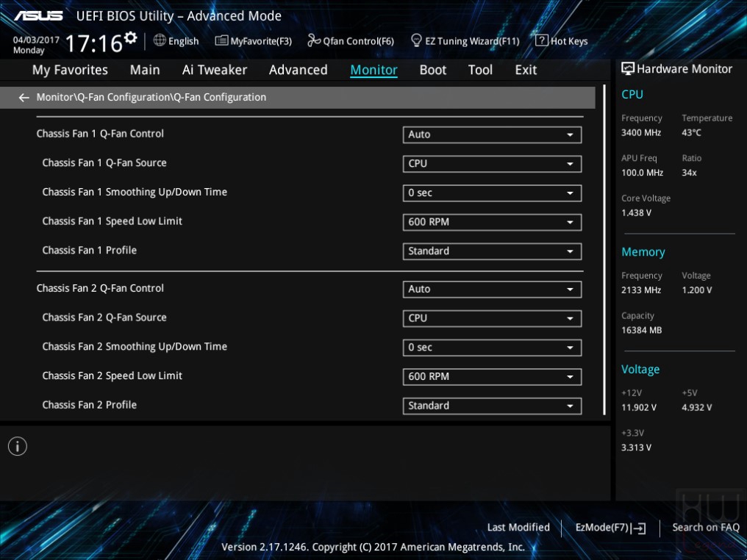Click Last Modified at the bottom
Viewport: 747px width, 560px height.
tap(518, 527)
